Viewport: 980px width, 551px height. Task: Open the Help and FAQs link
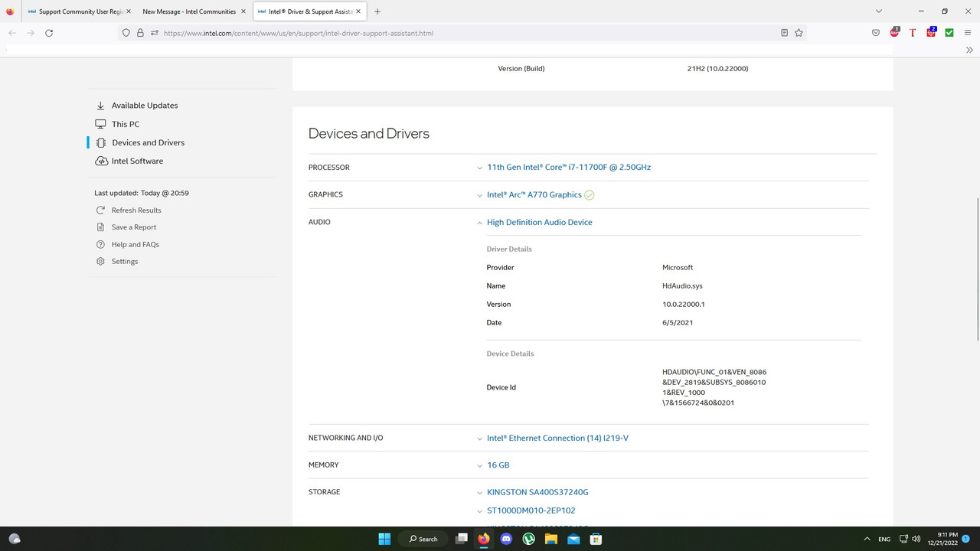(x=136, y=244)
